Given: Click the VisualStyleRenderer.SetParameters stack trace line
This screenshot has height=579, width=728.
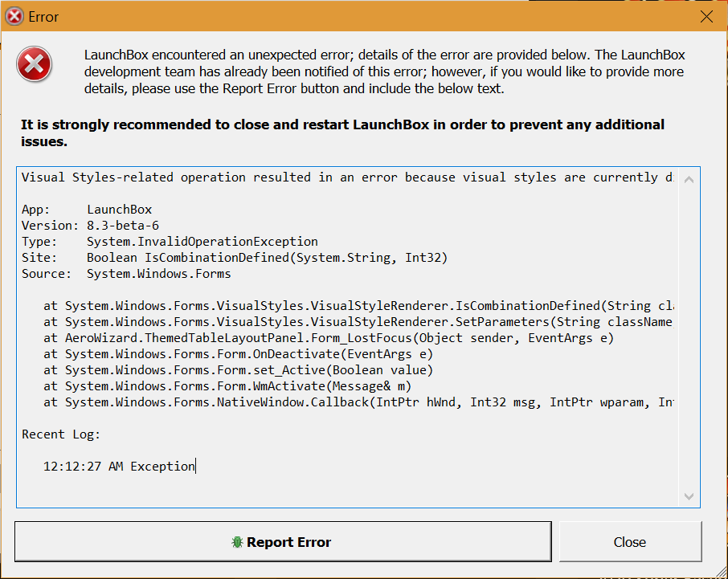Looking at the screenshot, I should tap(358, 322).
